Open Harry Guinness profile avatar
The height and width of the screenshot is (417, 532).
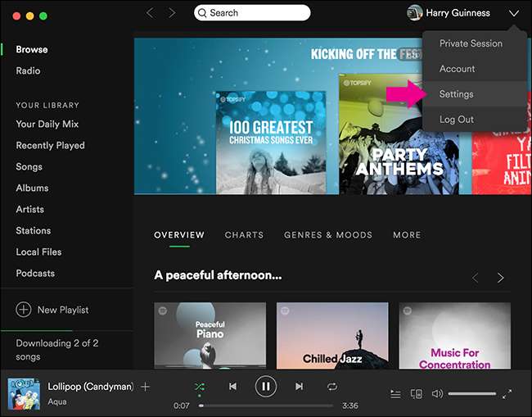pyautogui.click(x=414, y=13)
